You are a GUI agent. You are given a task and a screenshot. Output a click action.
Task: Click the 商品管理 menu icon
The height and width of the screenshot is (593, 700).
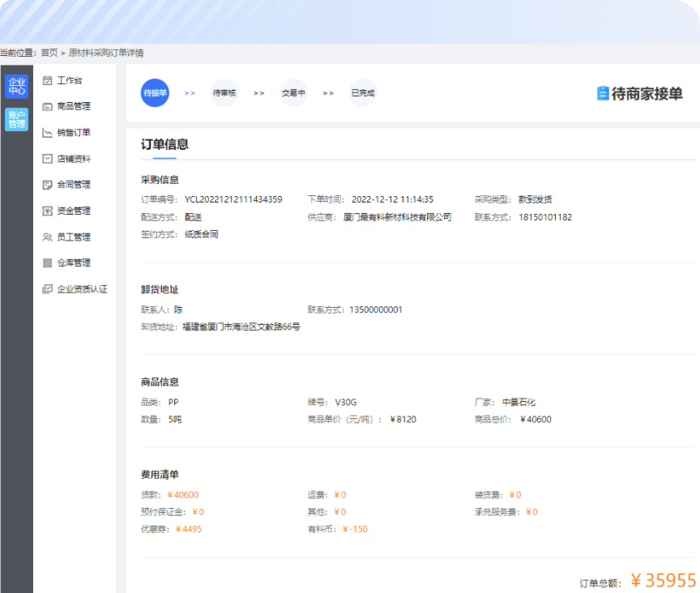pyautogui.click(x=47, y=107)
